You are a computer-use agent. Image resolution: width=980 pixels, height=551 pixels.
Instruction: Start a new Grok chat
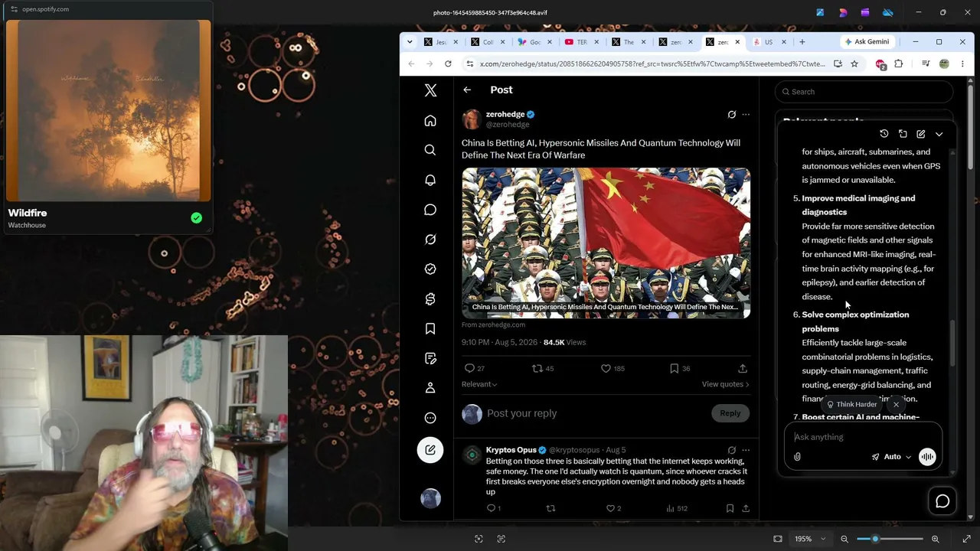point(920,134)
